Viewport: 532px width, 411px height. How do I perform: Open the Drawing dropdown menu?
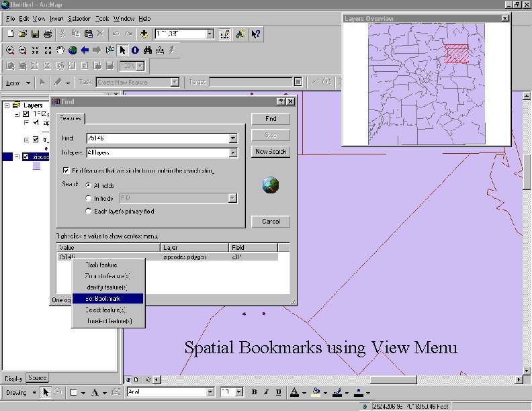[21, 392]
